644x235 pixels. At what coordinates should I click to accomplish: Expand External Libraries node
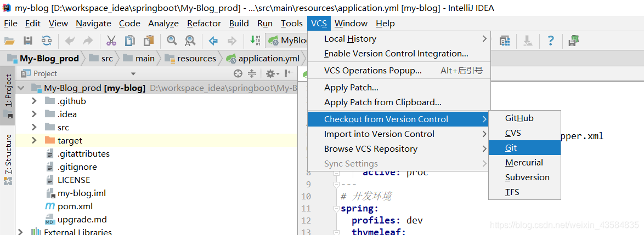(21, 232)
